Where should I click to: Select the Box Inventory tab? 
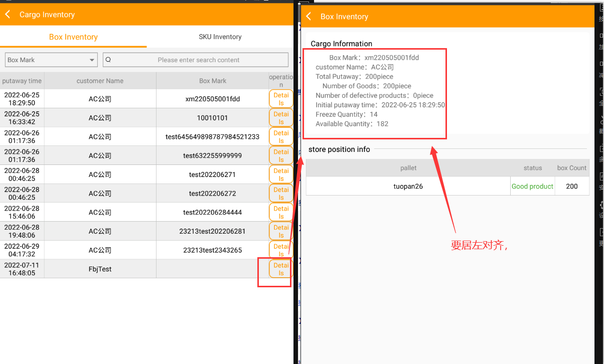tap(73, 37)
